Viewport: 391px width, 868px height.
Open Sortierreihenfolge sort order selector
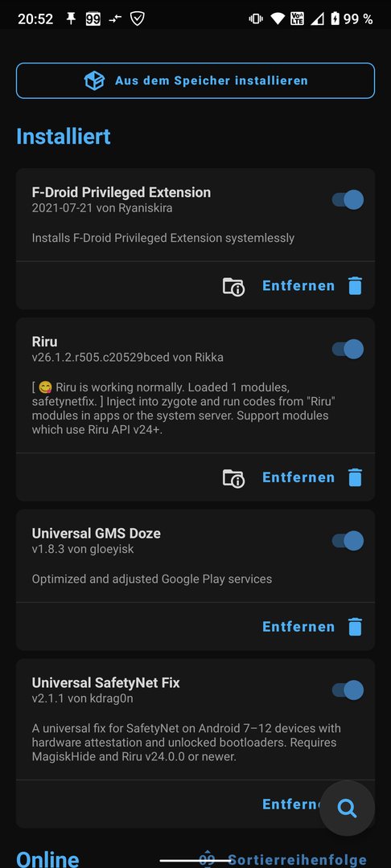pos(298,860)
